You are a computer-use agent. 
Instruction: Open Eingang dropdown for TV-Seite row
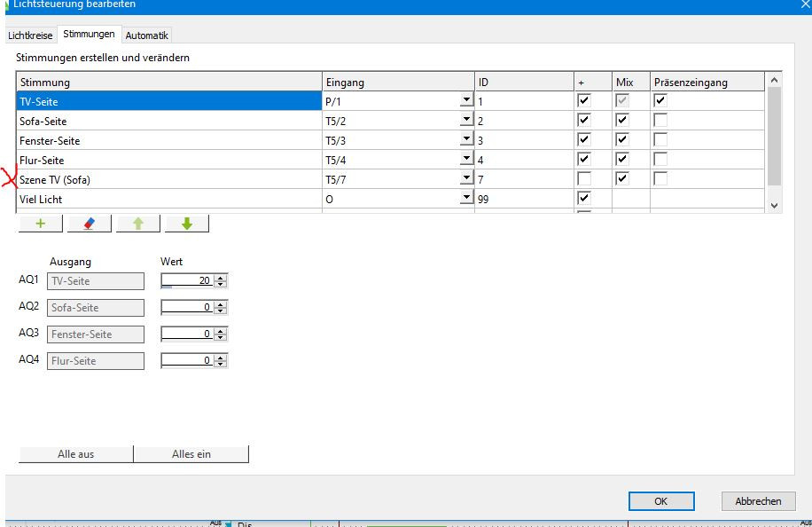[x=466, y=101]
